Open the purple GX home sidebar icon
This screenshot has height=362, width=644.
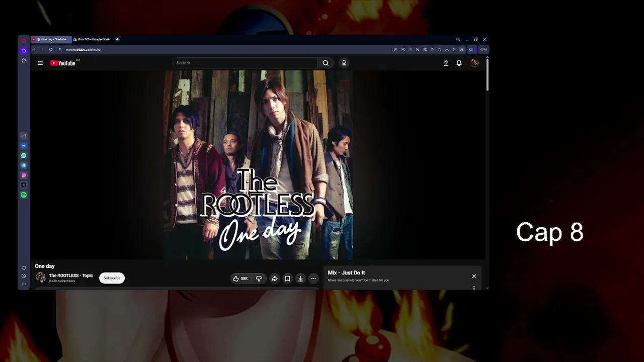[24, 50]
